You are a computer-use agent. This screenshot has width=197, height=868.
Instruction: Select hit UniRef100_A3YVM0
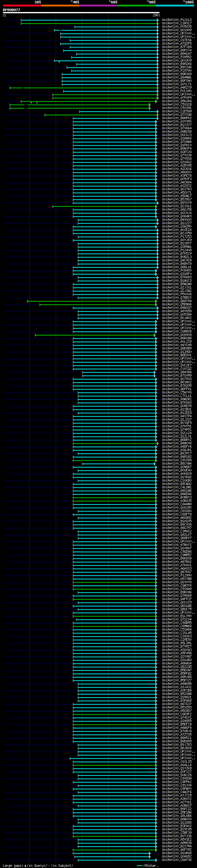pos(176,121)
